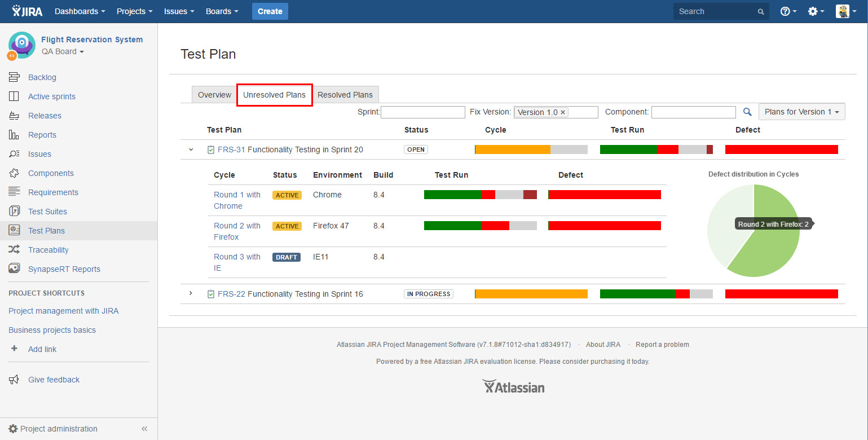Collapse the FRS-31 test plan row
Image resolution: width=868 pixels, height=440 pixels.
pos(191,149)
